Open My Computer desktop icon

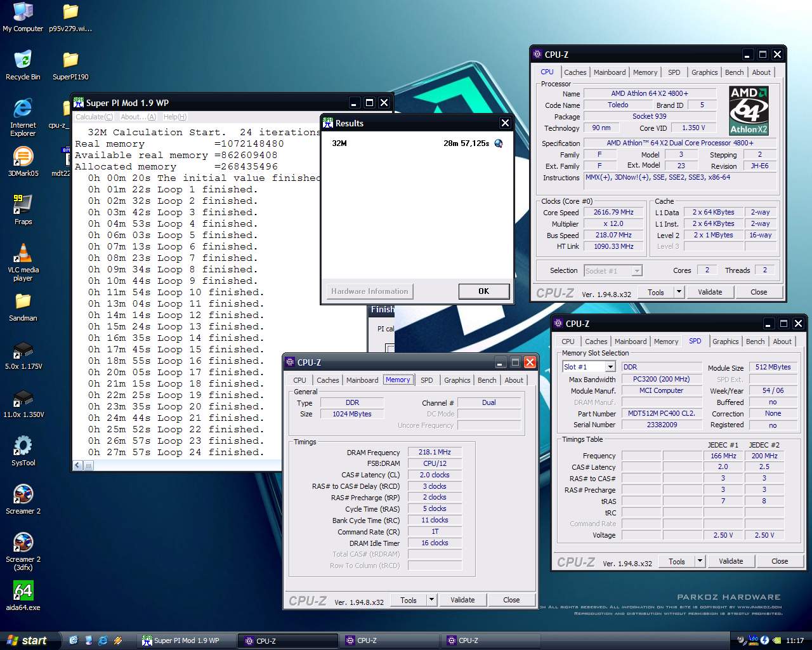point(23,17)
